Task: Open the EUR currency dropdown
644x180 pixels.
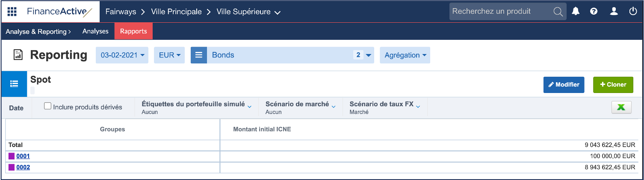Action: (x=169, y=55)
